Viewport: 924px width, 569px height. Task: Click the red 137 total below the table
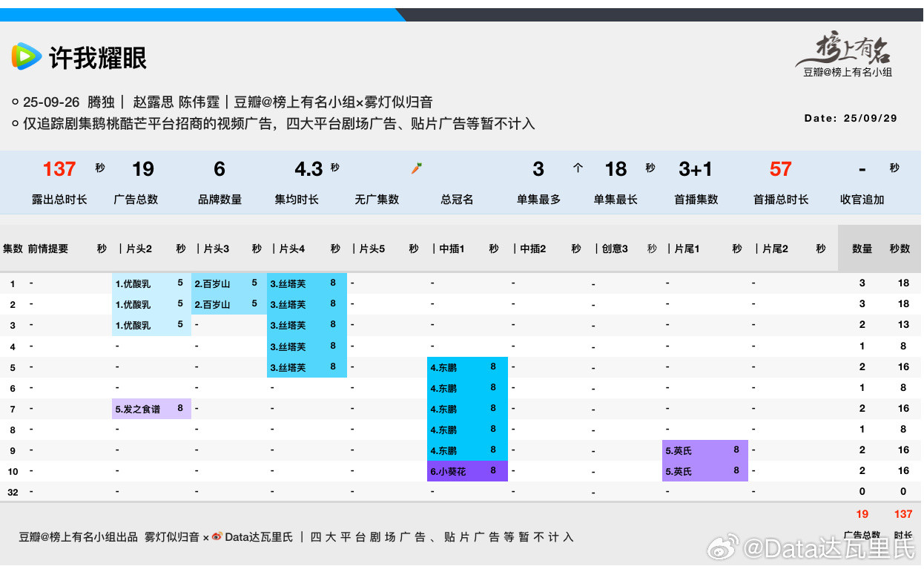[x=903, y=514]
